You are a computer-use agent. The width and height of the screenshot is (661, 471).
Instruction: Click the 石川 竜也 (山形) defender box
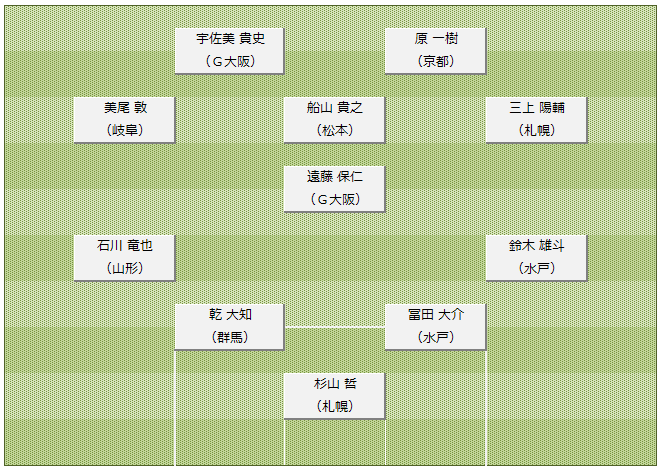coord(124,258)
